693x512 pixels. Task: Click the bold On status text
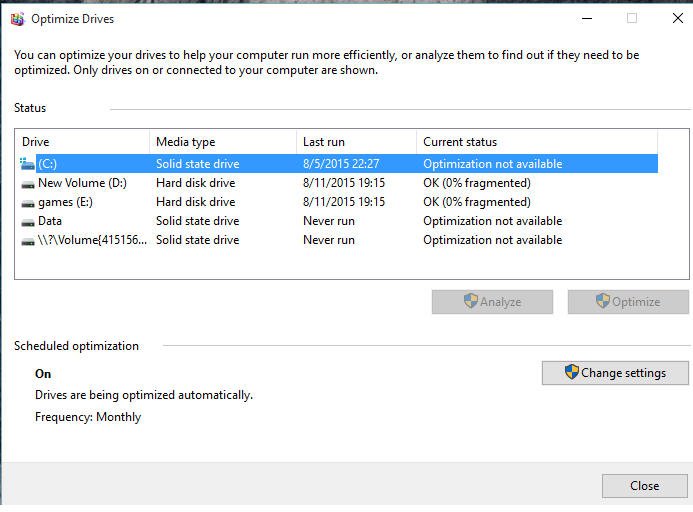point(43,374)
